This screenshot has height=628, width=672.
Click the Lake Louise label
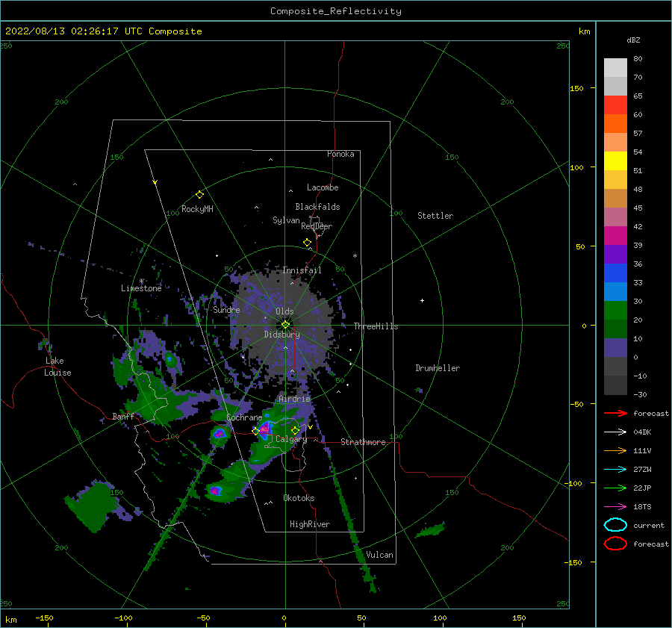(57, 367)
